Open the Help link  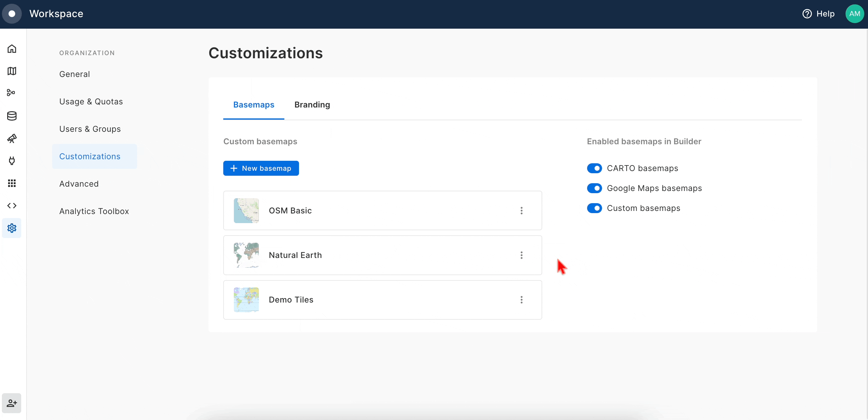(818, 14)
